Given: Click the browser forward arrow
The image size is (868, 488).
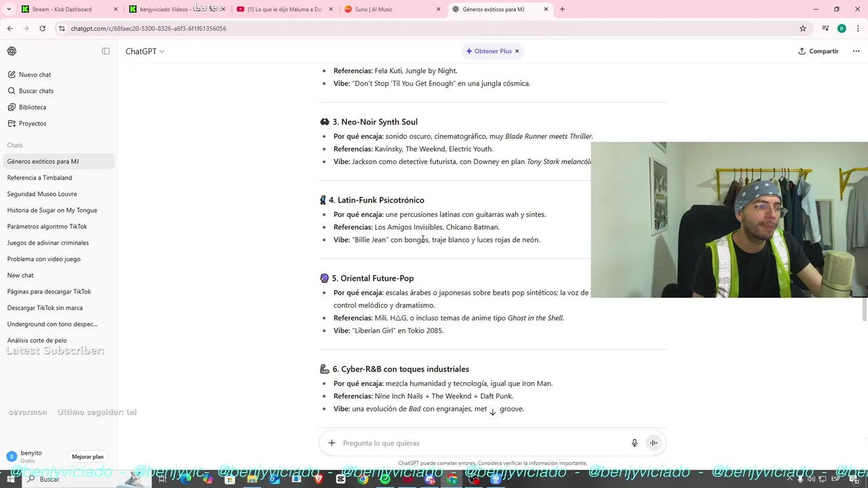Looking at the screenshot, I should pyautogui.click(x=26, y=28).
